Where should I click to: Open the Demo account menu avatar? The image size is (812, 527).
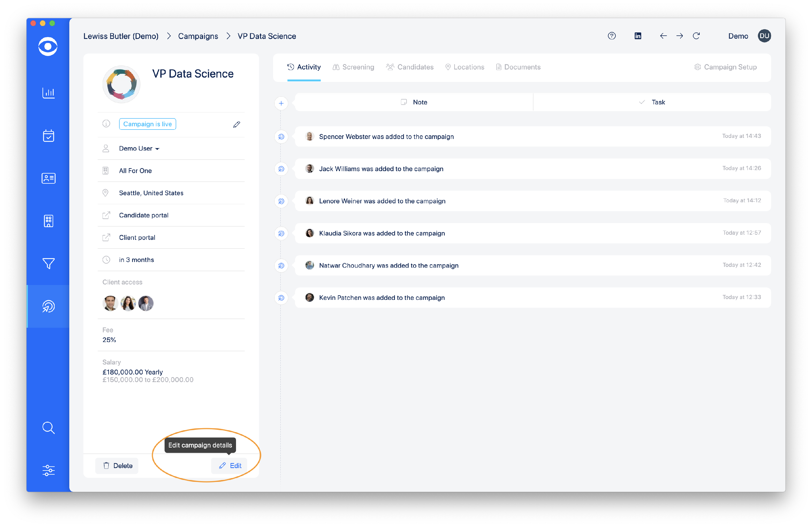(x=764, y=36)
